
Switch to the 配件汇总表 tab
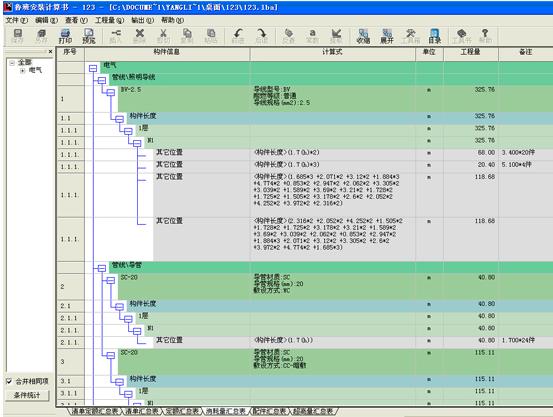(x=269, y=411)
